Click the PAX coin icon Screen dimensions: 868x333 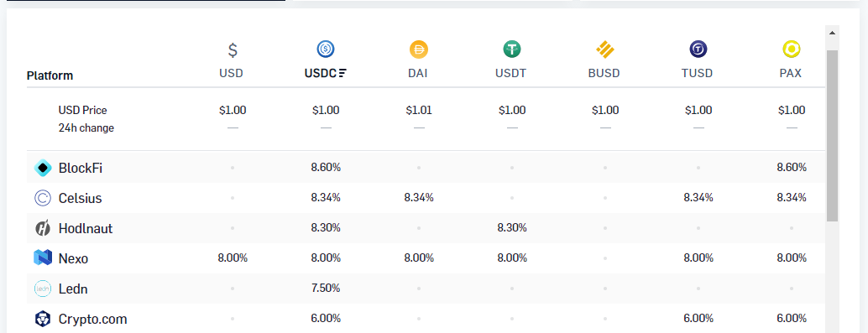[x=792, y=49]
